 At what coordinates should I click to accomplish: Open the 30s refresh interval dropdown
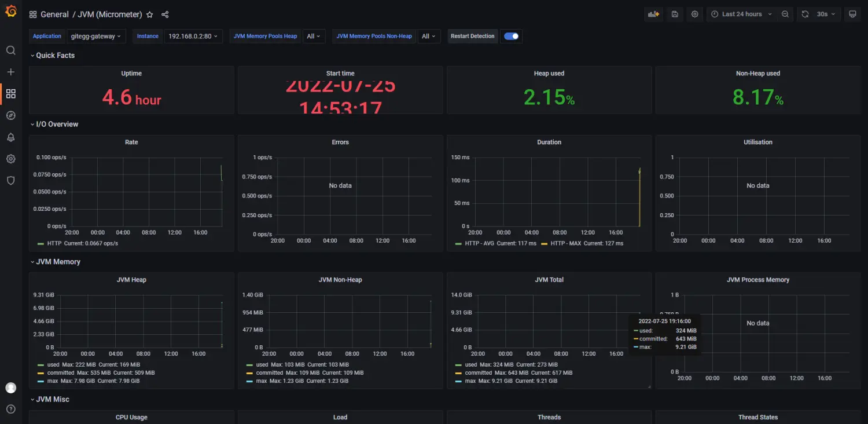pyautogui.click(x=826, y=14)
